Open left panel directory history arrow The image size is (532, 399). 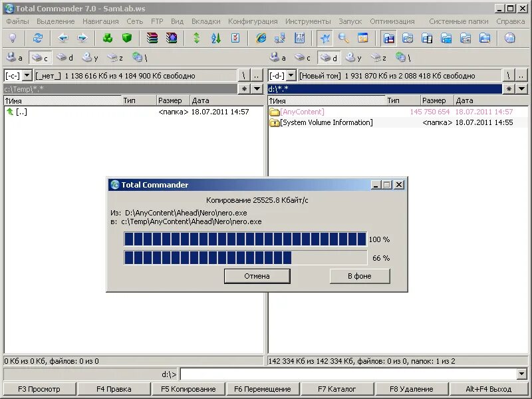257,89
